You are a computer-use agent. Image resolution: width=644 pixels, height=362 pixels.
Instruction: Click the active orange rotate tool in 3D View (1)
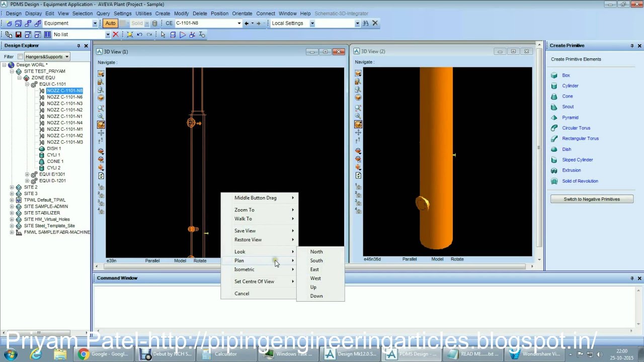[101, 124]
